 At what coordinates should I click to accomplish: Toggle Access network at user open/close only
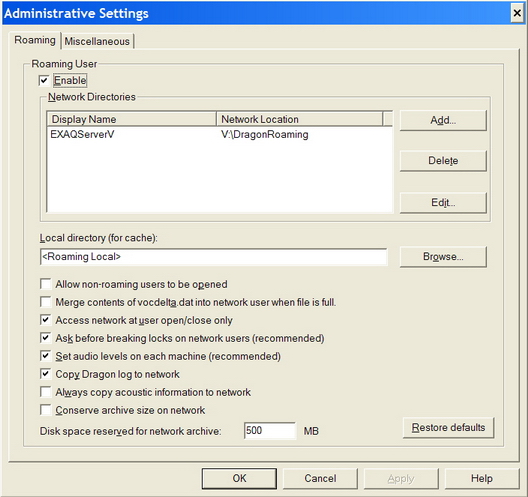coord(45,320)
